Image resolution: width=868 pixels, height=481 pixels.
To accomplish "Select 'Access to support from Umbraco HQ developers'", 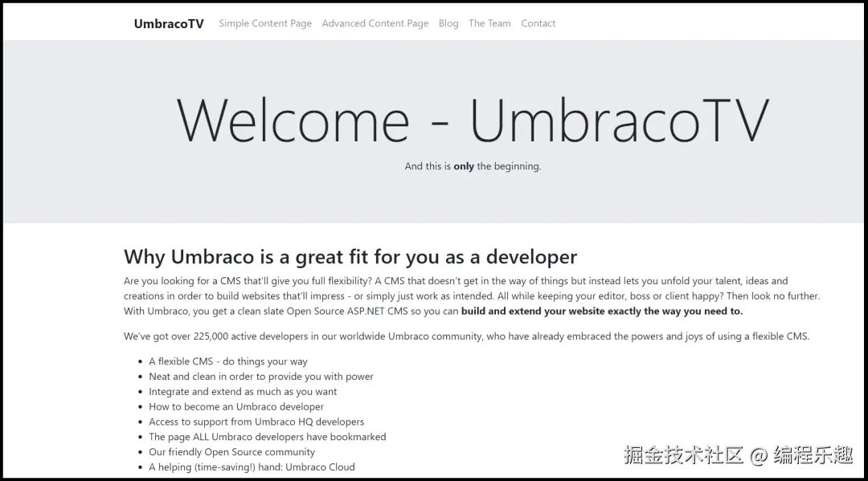I will [256, 422].
